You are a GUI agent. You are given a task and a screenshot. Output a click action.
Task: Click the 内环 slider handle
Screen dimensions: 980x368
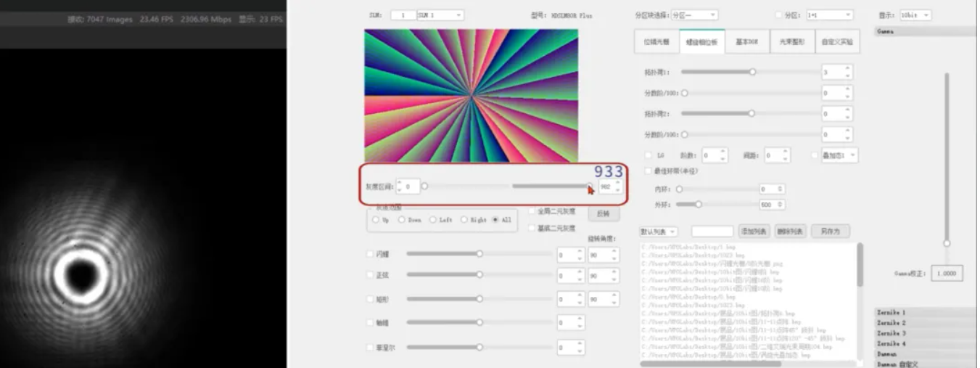680,189
